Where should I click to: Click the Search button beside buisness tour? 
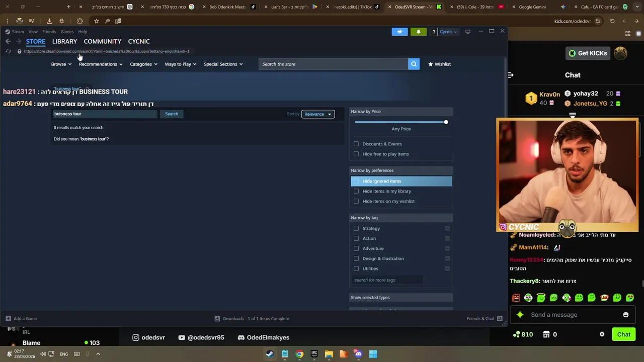tap(172, 114)
